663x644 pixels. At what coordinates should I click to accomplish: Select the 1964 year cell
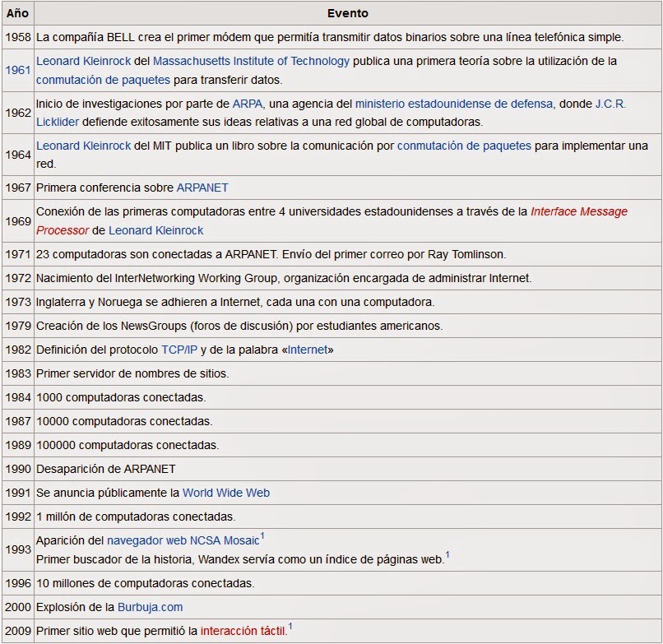pos(18,155)
